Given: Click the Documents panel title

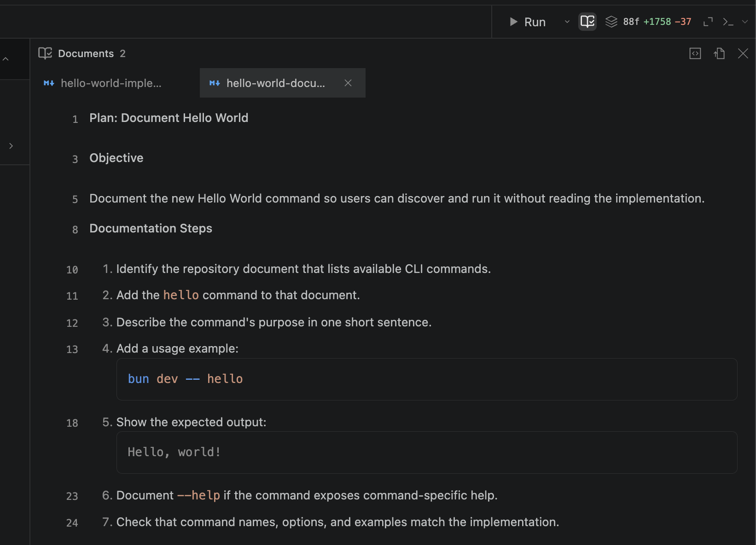Looking at the screenshot, I should [86, 53].
